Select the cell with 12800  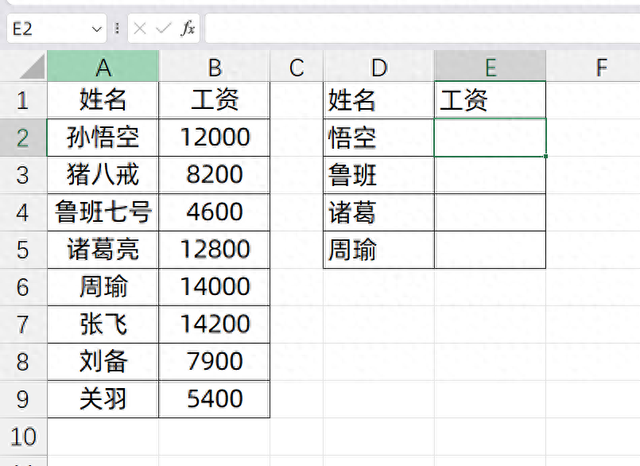pos(214,250)
